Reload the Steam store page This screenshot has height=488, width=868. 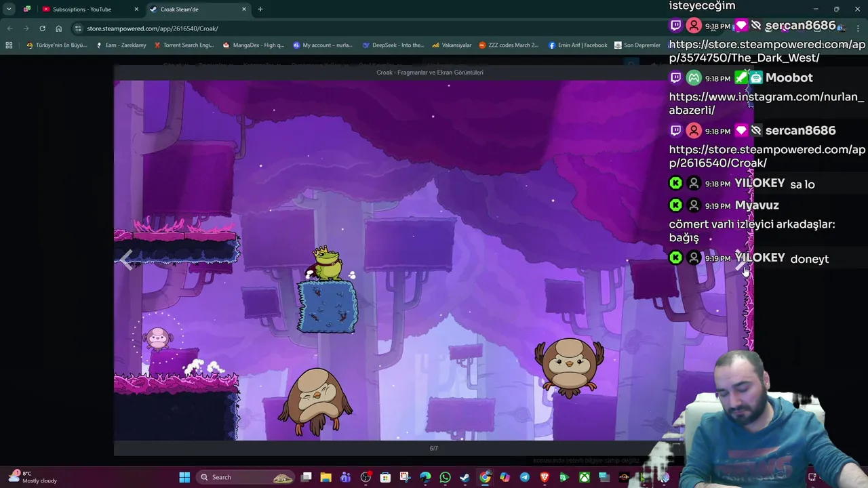pos(42,28)
